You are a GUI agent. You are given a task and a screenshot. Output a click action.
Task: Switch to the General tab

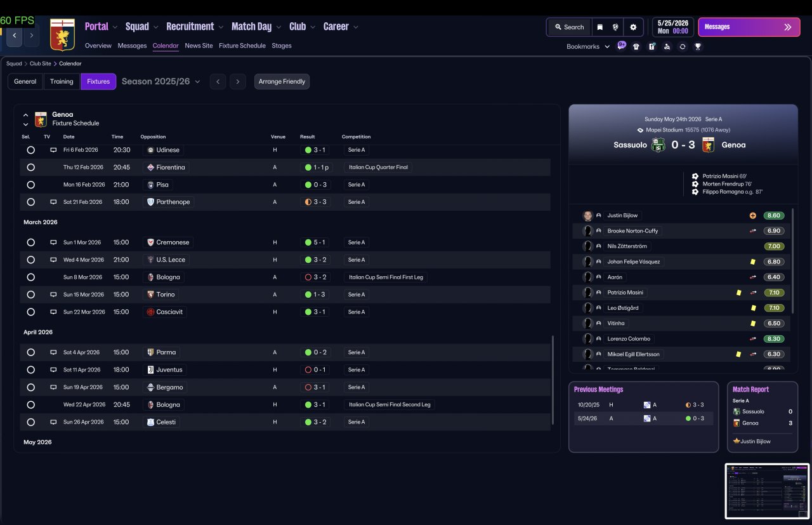click(x=25, y=81)
